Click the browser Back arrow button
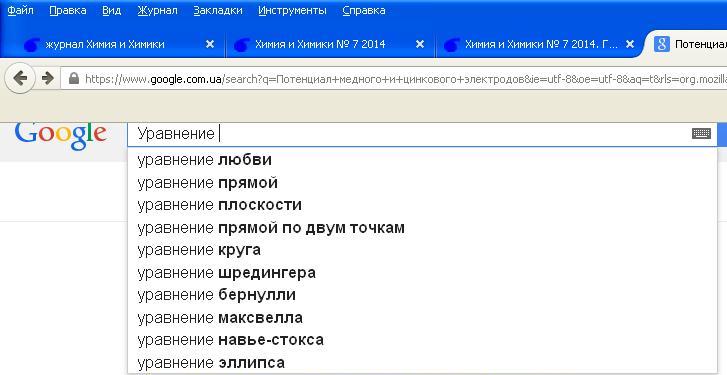Image resolution: width=727 pixels, height=375 pixels. (x=19, y=78)
